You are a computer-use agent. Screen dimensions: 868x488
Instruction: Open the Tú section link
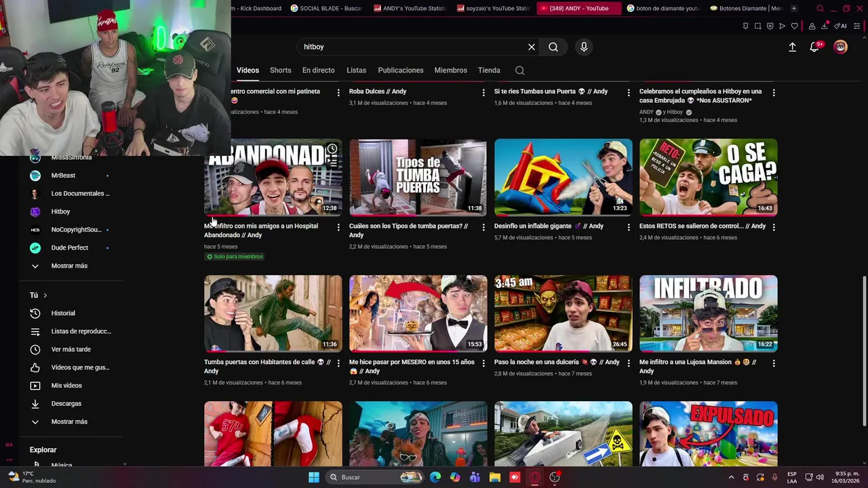tap(38, 295)
